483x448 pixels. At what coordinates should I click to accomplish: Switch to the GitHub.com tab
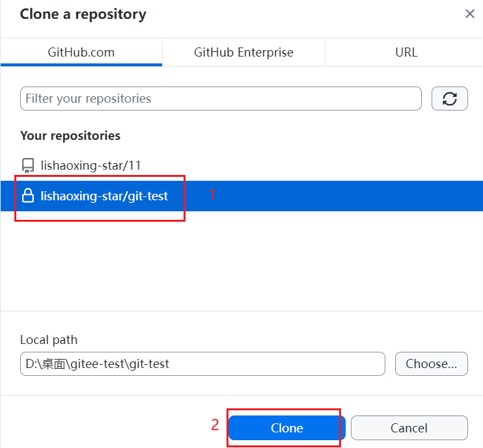point(81,52)
